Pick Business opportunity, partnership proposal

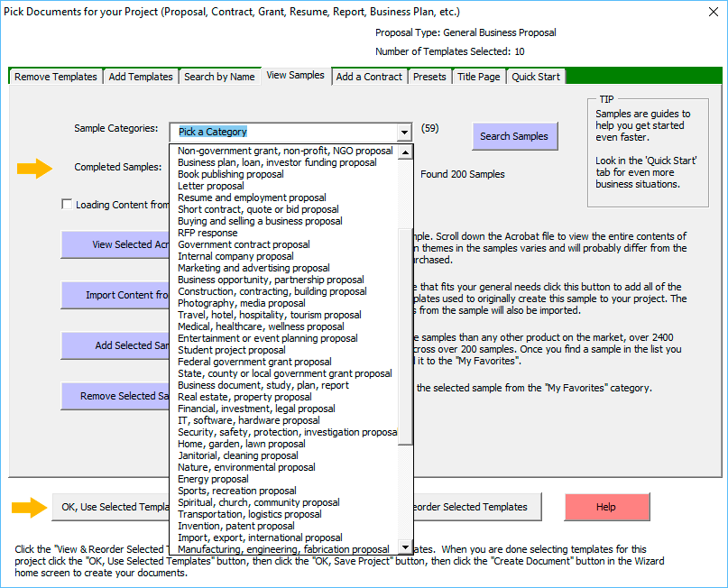(x=284, y=280)
